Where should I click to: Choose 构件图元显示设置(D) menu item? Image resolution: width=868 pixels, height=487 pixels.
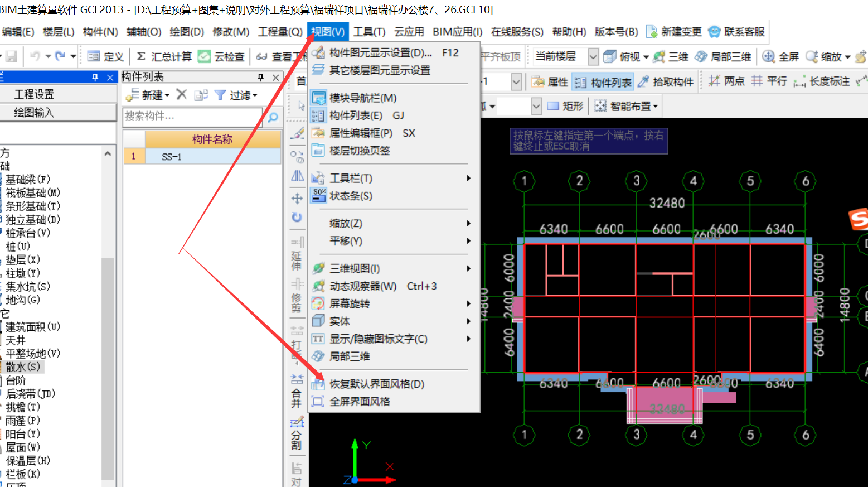(x=394, y=53)
